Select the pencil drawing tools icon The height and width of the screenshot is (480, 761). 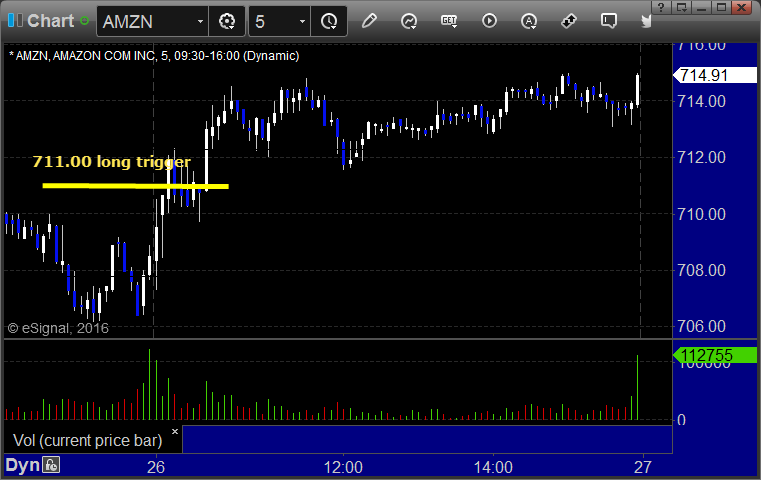click(x=369, y=21)
